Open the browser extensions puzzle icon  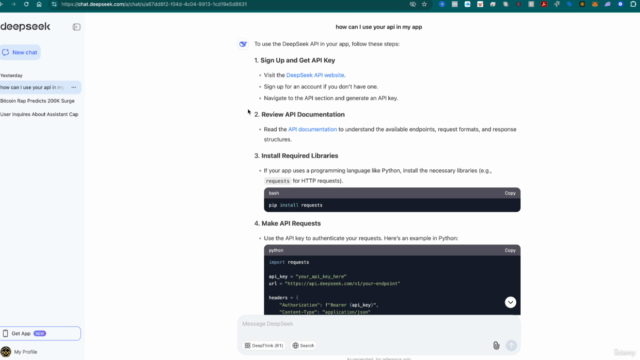tap(633, 4)
